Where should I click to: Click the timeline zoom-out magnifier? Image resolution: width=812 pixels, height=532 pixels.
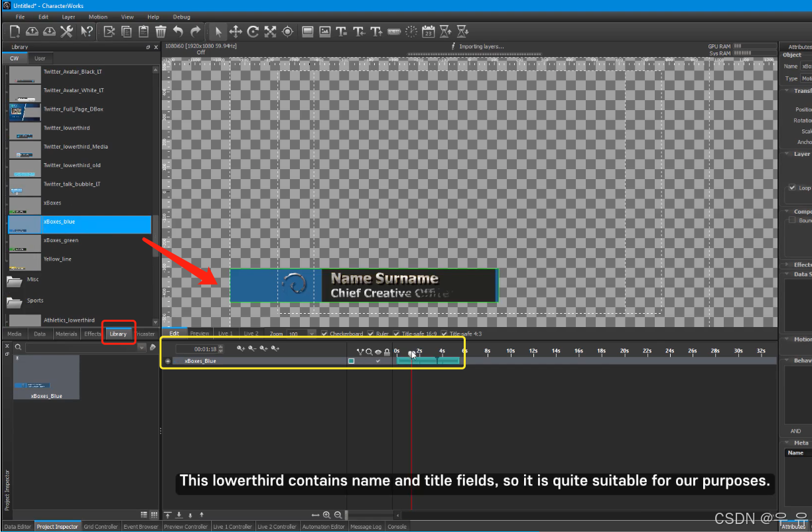pos(338,515)
